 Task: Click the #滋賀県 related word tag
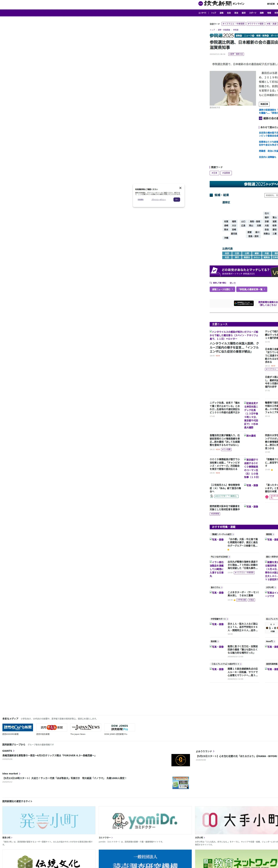coord(226,173)
